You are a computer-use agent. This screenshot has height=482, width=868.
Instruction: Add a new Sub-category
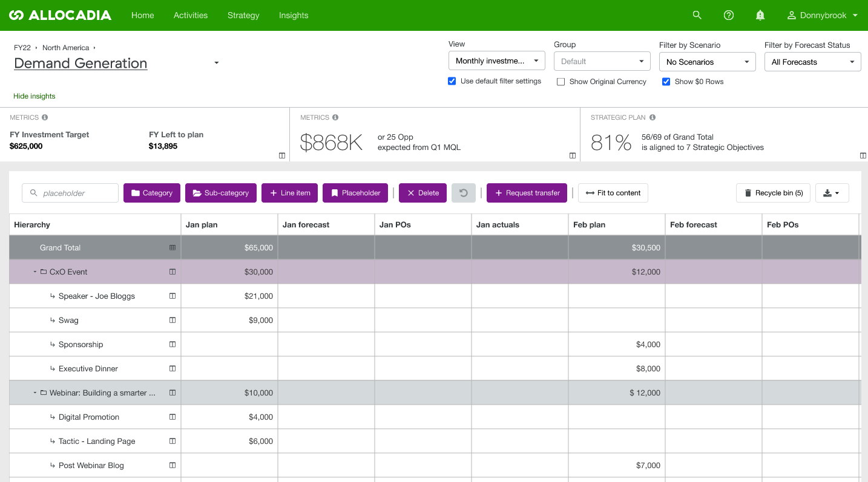tap(221, 193)
